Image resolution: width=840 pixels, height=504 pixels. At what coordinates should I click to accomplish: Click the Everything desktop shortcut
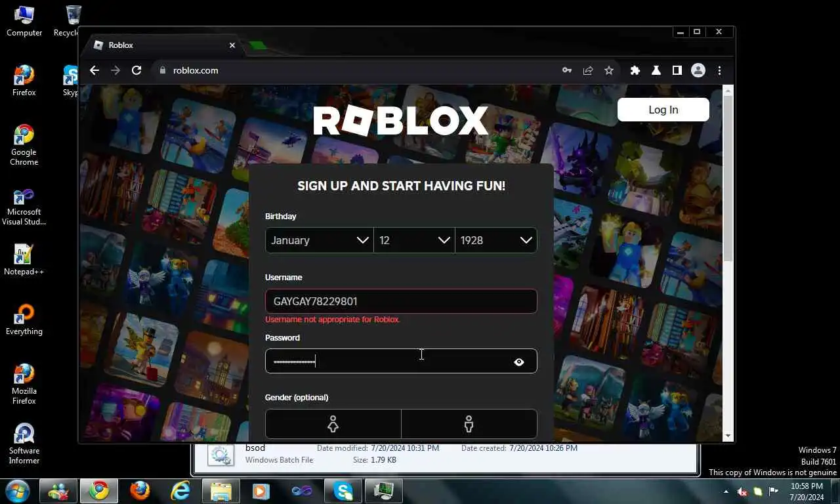24,320
